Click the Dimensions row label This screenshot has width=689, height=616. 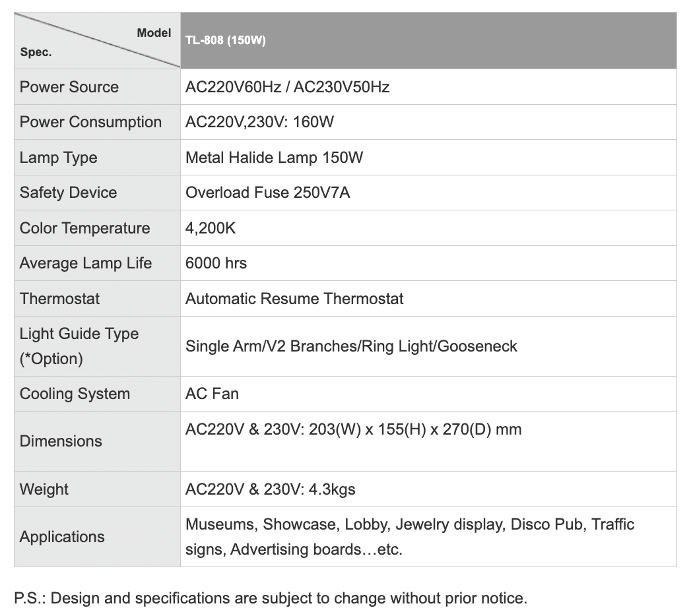tap(61, 441)
